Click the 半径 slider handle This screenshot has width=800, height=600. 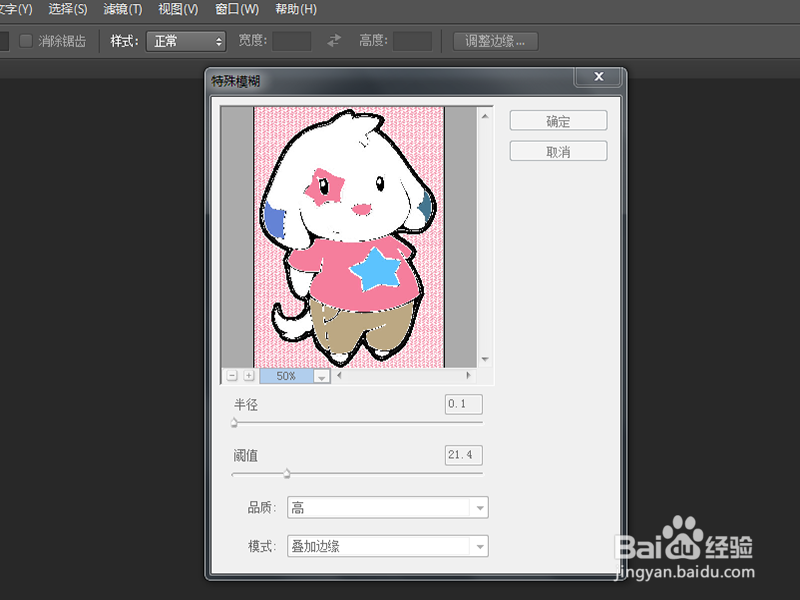234,423
